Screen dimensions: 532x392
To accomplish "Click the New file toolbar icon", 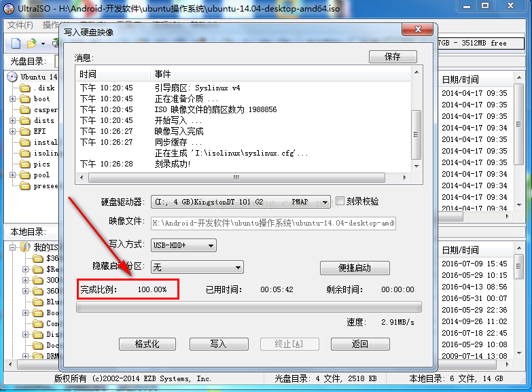I will (16, 43).
